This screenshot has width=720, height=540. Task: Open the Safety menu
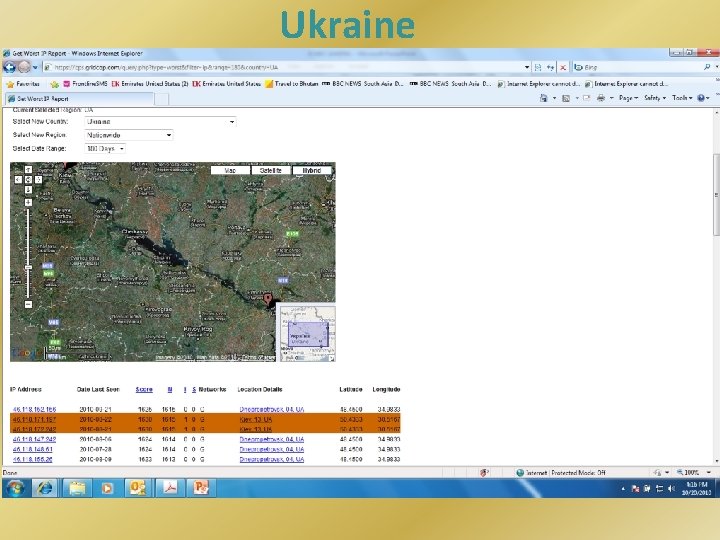(655, 98)
